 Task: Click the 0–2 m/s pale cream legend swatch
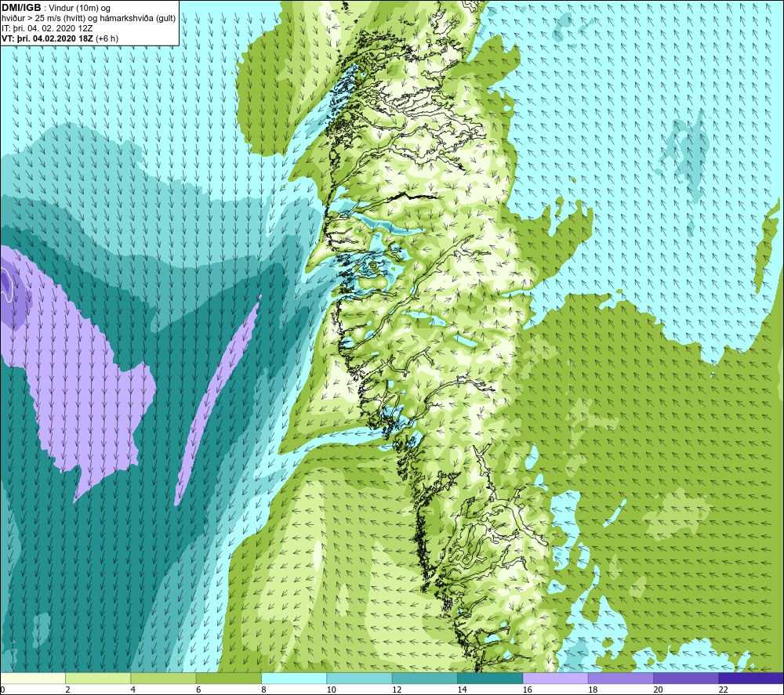33,678
